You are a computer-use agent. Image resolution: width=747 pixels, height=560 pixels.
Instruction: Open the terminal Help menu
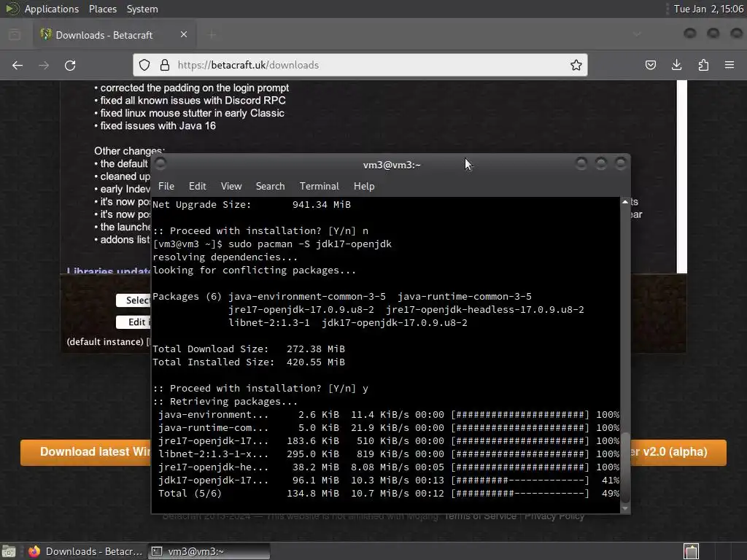(364, 186)
